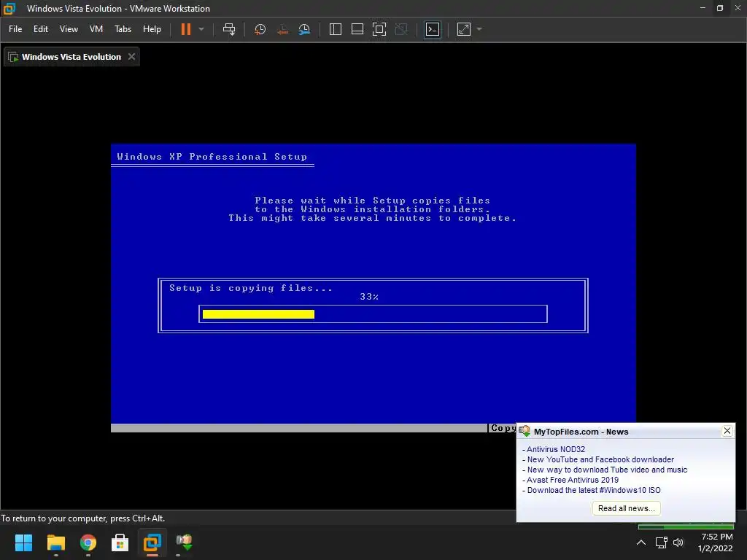Click the stretch guest display icon
The image size is (747, 560).
click(463, 29)
